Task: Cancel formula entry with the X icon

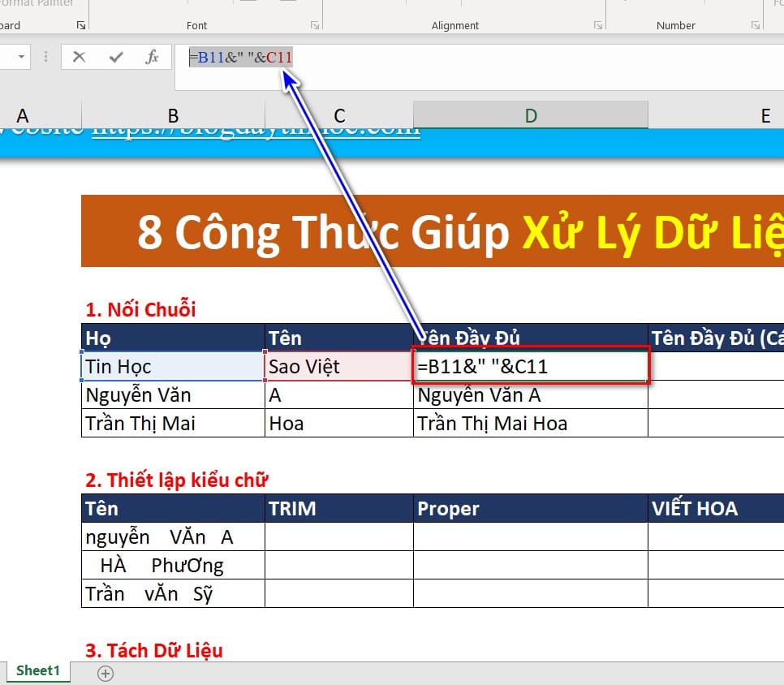Action: (79, 57)
